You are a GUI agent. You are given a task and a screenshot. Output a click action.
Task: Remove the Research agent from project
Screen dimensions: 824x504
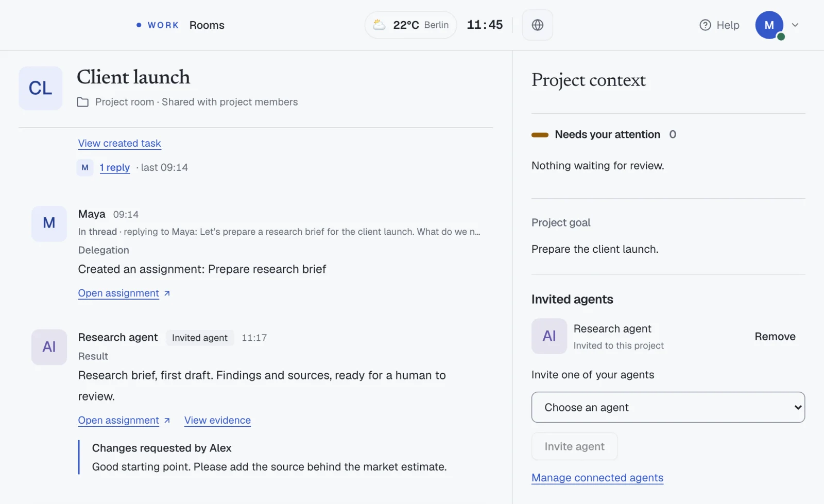[x=775, y=336]
